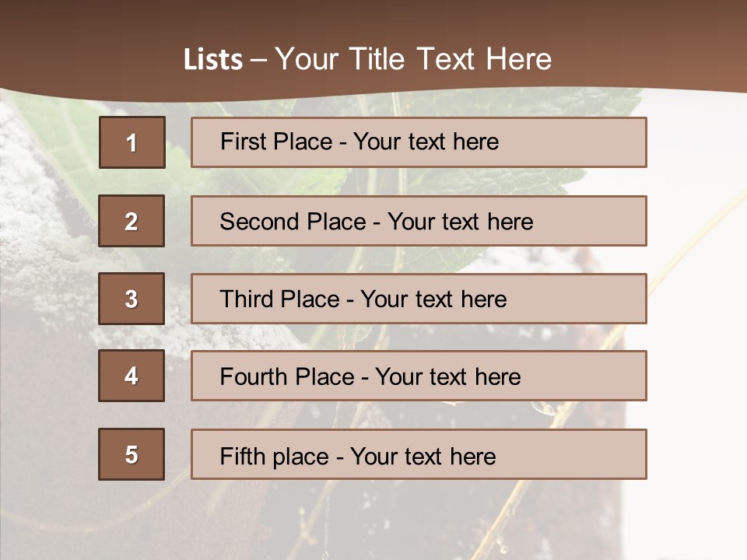747x560 pixels.
Task: Click the number 1 box
Action: [132, 142]
